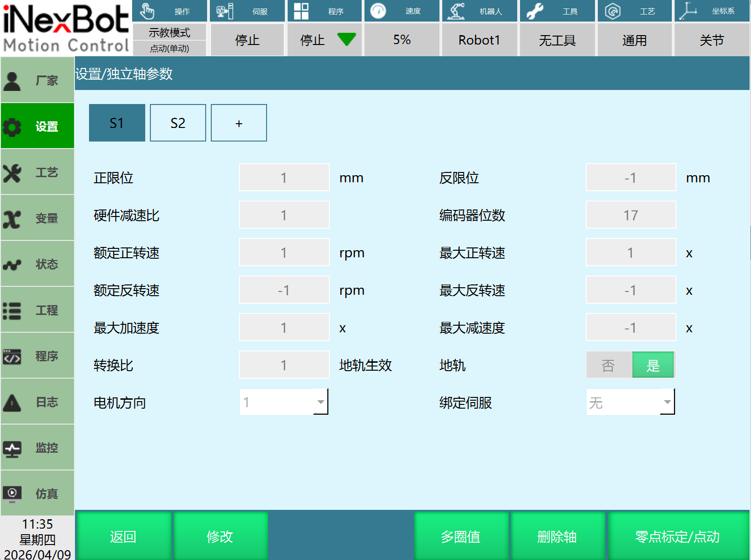The height and width of the screenshot is (560, 751).
Task: Open the 日志 log warning icon in sidebar
Action: 12,403
